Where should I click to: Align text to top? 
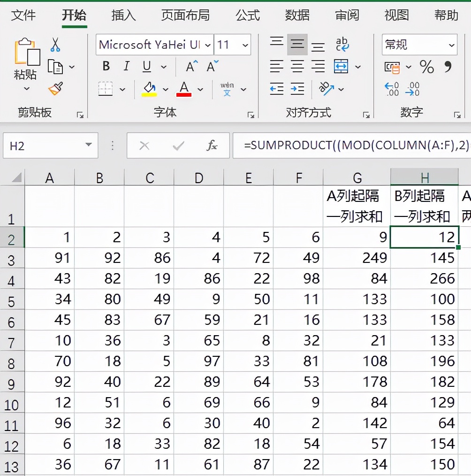click(x=277, y=43)
